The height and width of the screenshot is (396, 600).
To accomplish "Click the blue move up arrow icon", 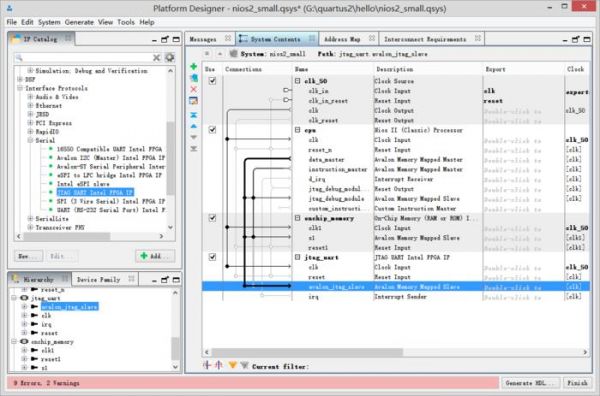I will pos(194,126).
